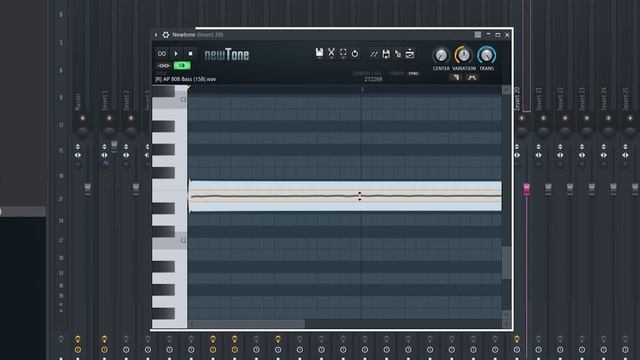The image size is (640, 360).
Task: Adjust the CENTER knob in Newtone
Action: point(441,55)
